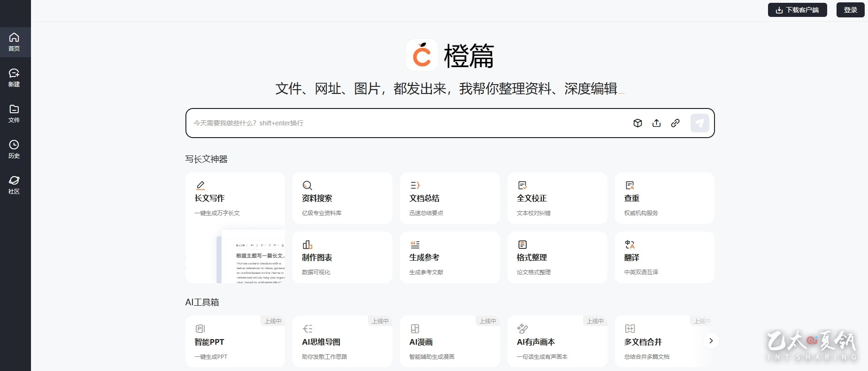Click the 数据可视化 description text
868x371 pixels.
[316, 272]
